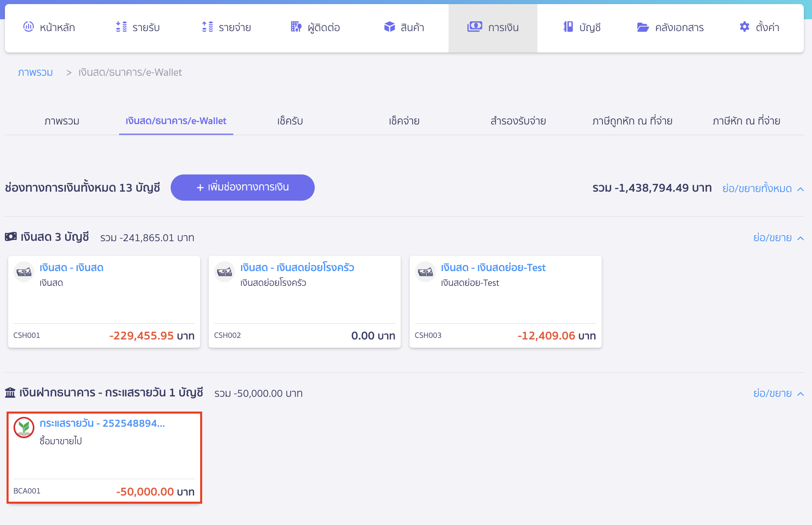Open the ตั้งค่า settings gear icon
The width and height of the screenshot is (812, 525).
click(744, 27)
